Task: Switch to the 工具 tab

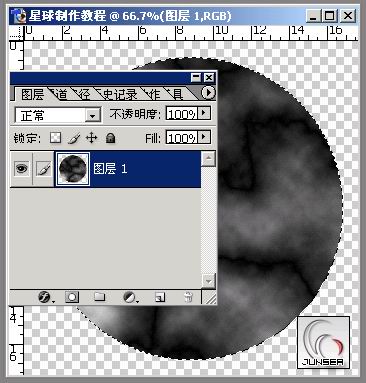Action: coord(177,94)
